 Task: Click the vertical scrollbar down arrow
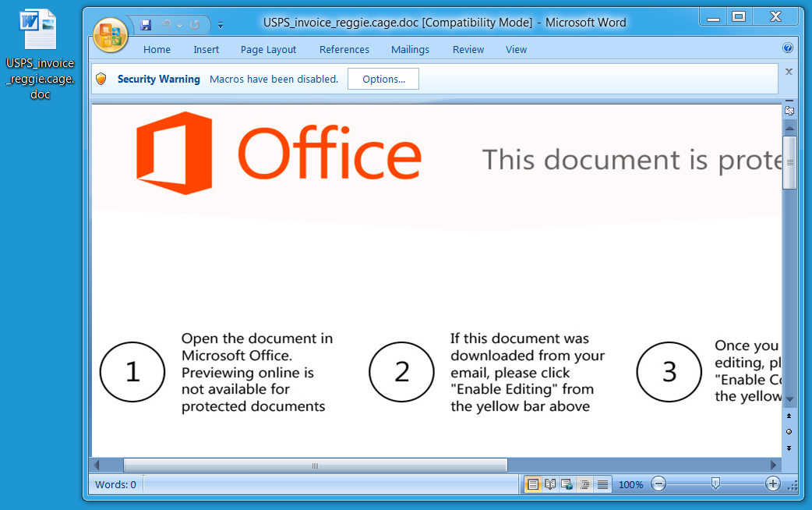coord(789,399)
